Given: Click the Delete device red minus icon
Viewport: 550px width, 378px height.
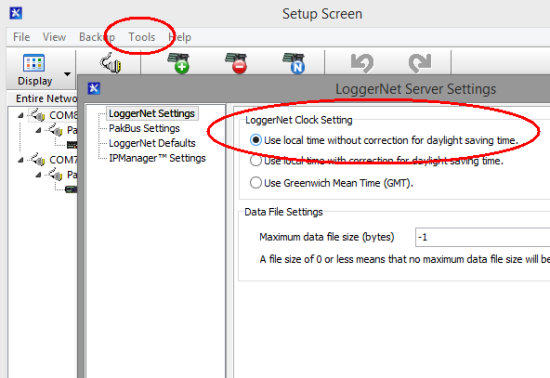Looking at the screenshot, I should [x=236, y=63].
